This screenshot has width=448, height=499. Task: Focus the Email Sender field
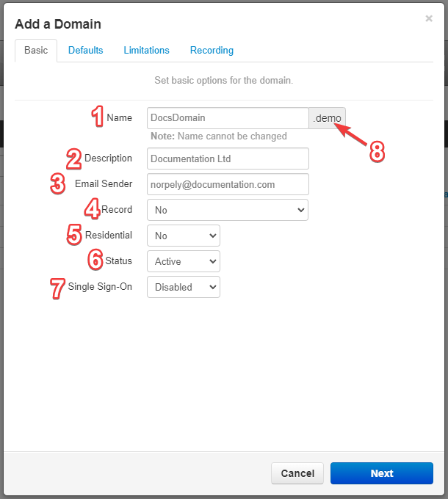(x=228, y=184)
